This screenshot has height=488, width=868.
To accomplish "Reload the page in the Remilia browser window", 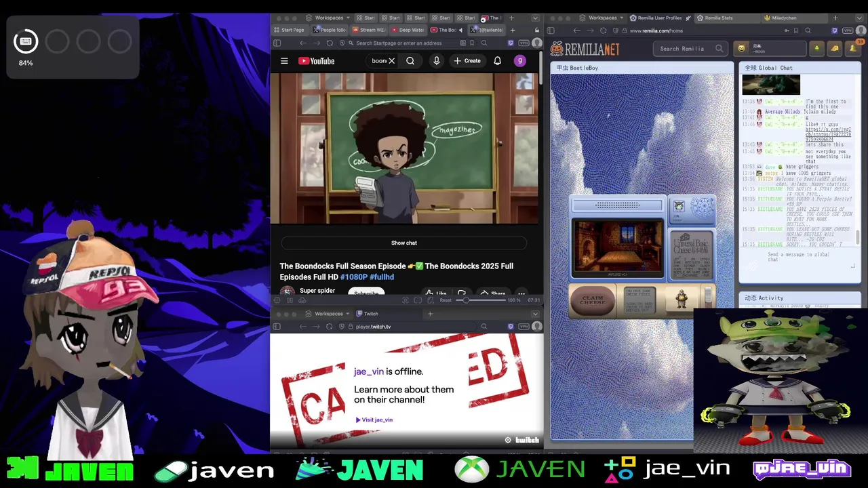I will pos(603,30).
